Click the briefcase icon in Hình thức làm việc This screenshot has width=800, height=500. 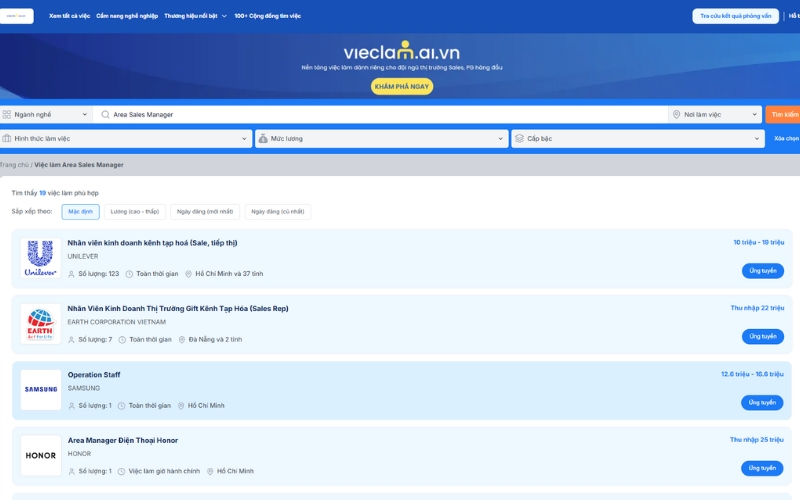pyautogui.click(x=7, y=138)
